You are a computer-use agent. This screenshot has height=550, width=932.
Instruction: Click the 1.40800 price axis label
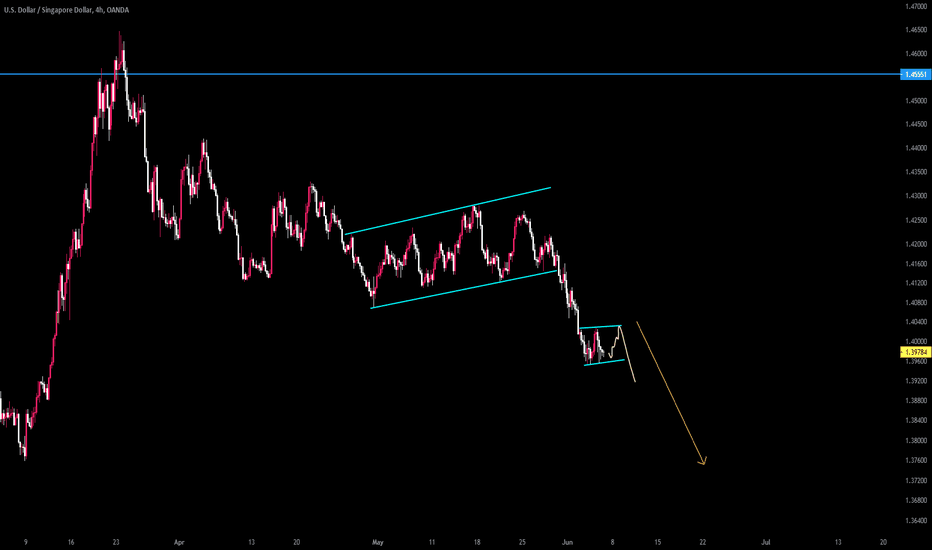(916, 303)
